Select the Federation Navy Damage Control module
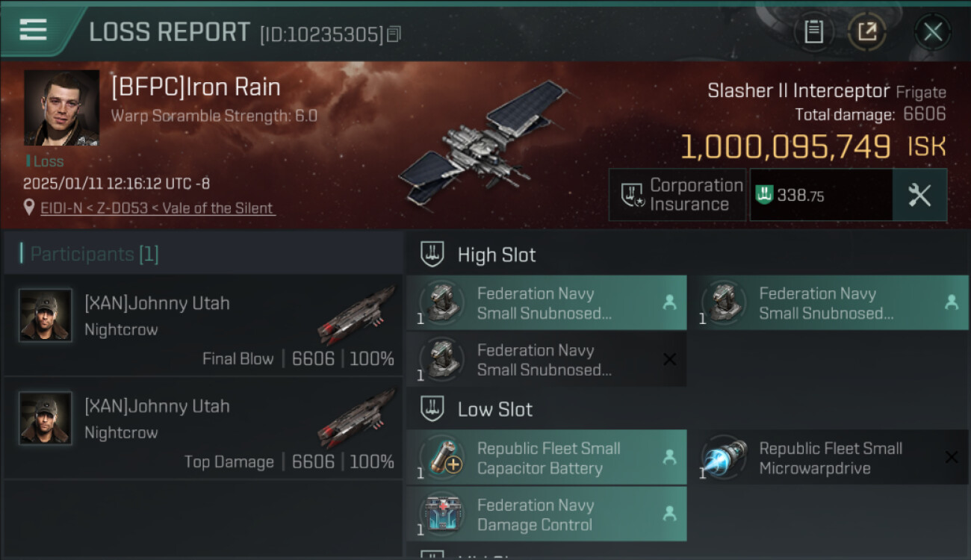 (546, 514)
